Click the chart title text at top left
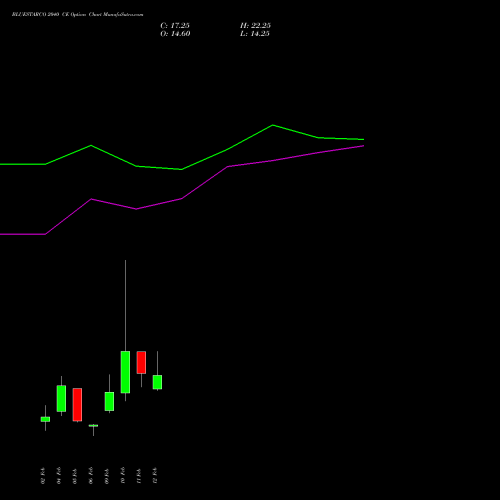This screenshot has height=500, width=500. [x=77, y=15]
